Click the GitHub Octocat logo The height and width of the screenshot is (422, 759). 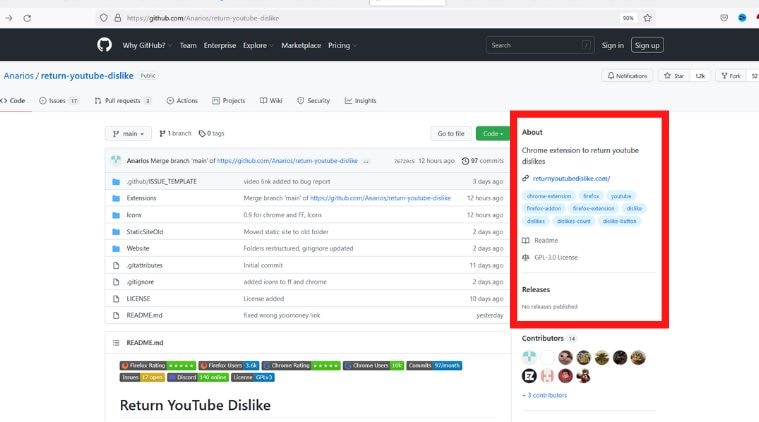(x=104, y=45)
